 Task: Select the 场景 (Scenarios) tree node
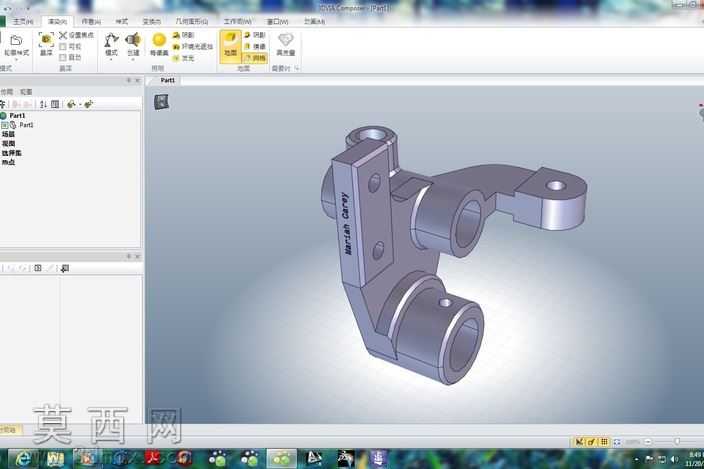tap(9, 135)
